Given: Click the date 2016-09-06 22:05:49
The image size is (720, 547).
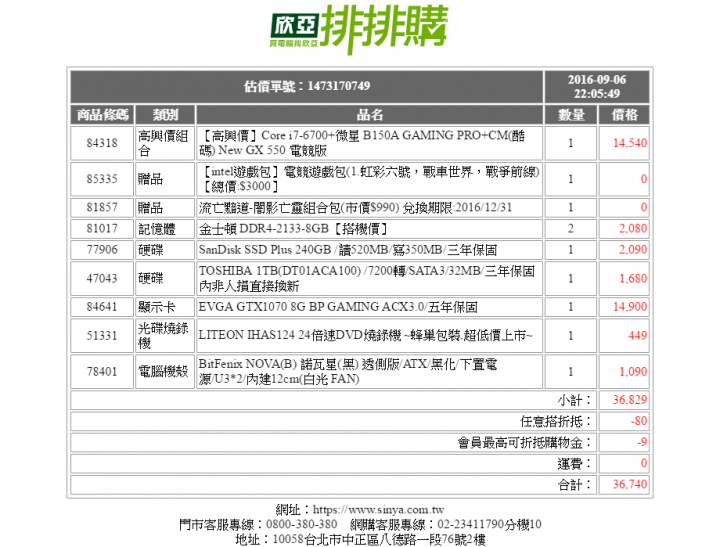Looking at the screenshot, I should (596, 86).
